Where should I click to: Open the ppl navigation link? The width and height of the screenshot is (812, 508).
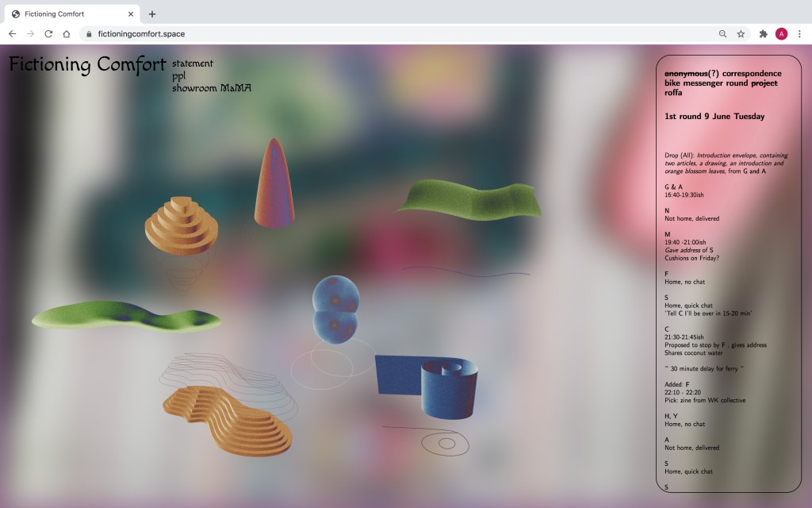pos(178,76)
